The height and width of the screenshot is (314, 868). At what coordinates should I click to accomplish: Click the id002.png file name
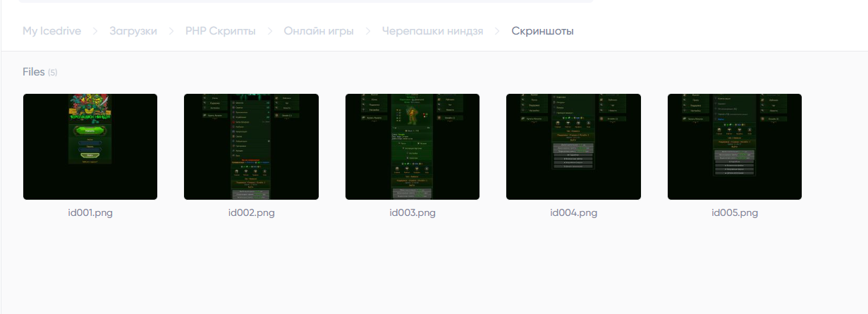click(x=252, y=212)
